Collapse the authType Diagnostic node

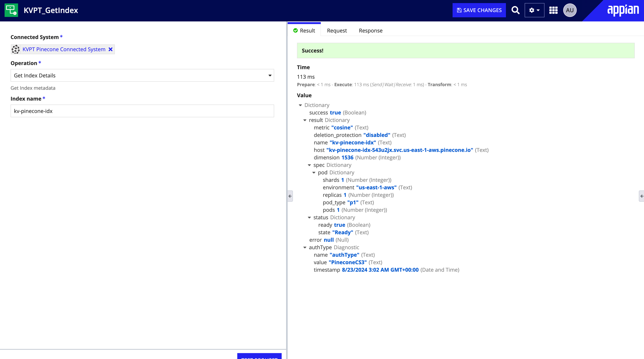(305, 248)
